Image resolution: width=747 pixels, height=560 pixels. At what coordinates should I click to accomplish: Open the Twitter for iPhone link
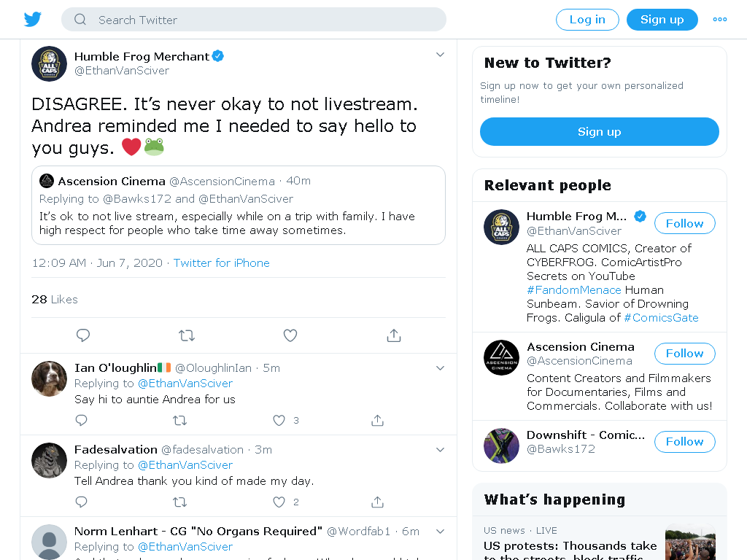coord(222,262)
